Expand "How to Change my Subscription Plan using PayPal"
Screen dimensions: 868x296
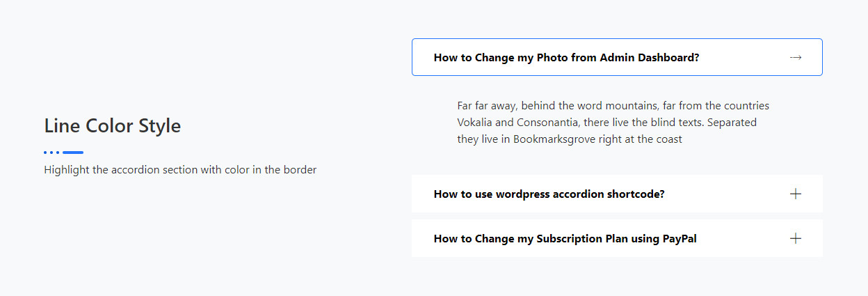[565, 239]
